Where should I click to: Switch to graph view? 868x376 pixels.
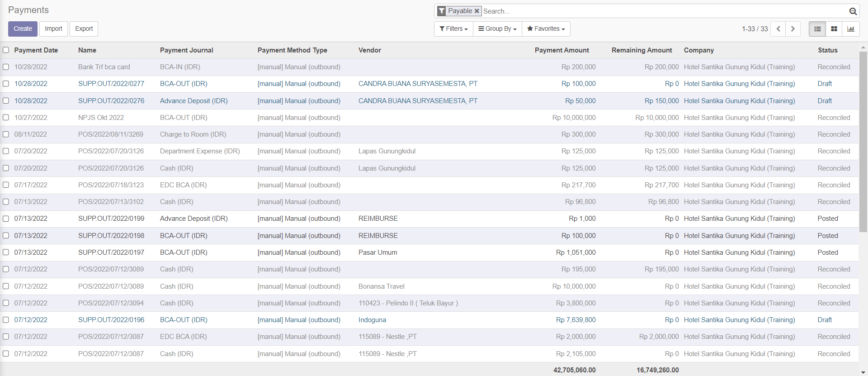[x=851, y=29]
